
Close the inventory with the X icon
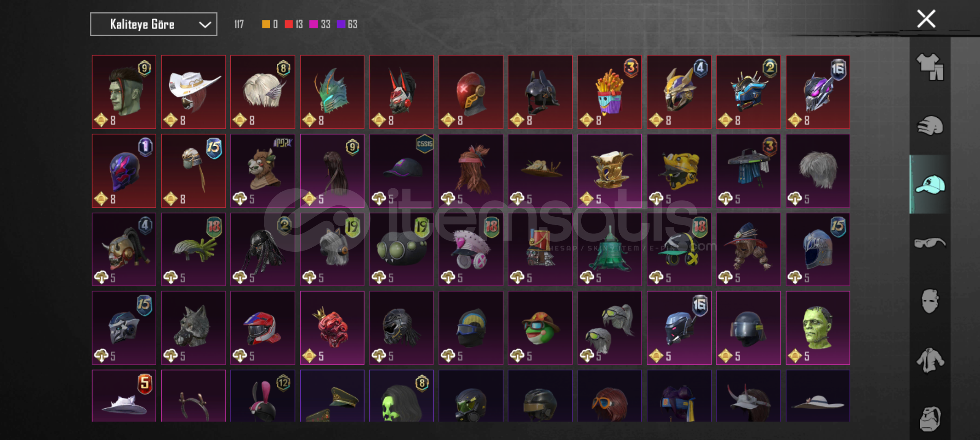pos(926,19)
